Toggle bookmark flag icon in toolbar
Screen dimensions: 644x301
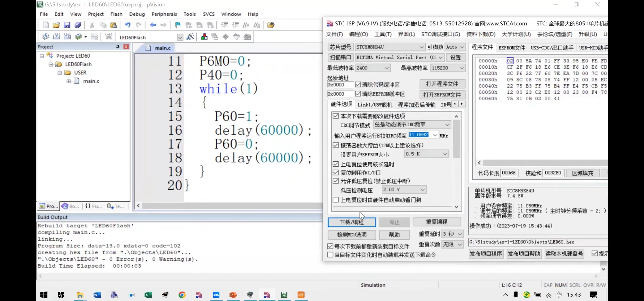177,25
